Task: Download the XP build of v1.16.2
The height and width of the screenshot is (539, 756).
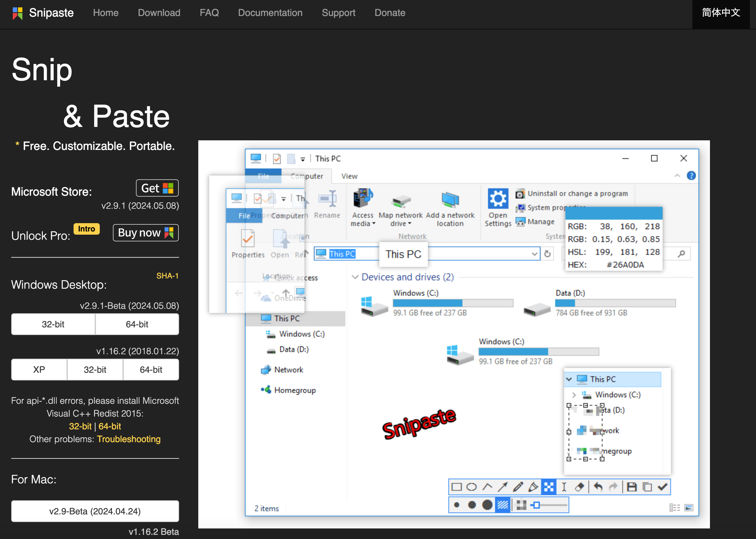Action: [x=39, y=369]
